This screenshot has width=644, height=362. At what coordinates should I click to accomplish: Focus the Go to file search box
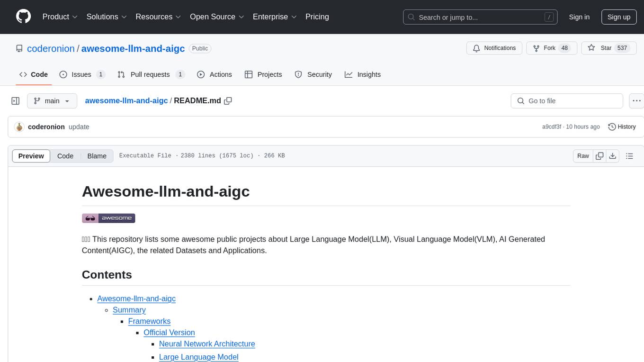(567, 101)
